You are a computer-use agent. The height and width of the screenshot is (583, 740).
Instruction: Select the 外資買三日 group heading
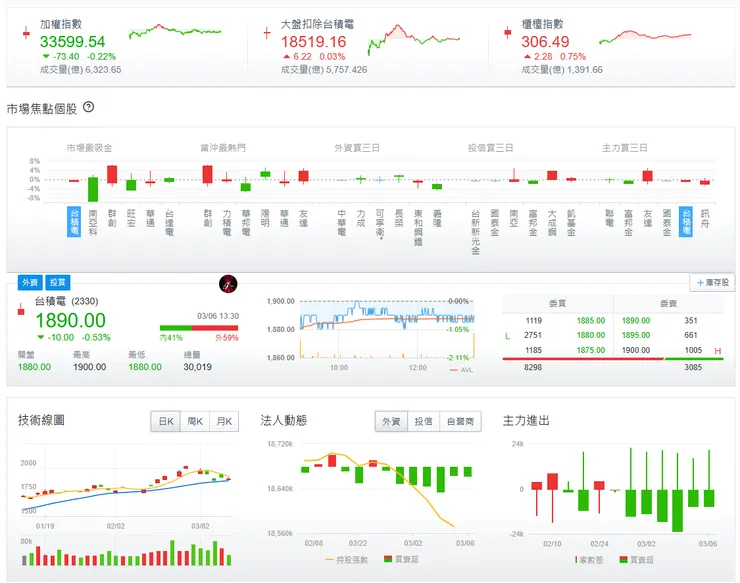(x=357, y=148)
